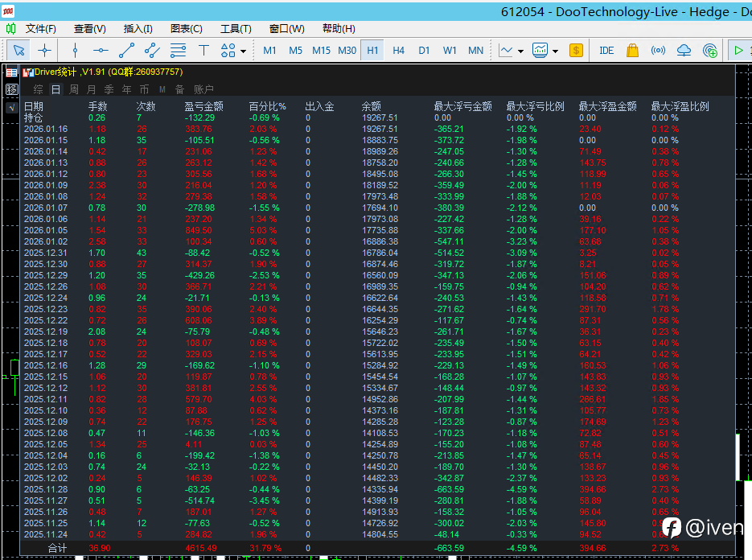Switch to the M15 timeframe
The width and height of the screenshot is (752, 560).
tap(321, 50)
